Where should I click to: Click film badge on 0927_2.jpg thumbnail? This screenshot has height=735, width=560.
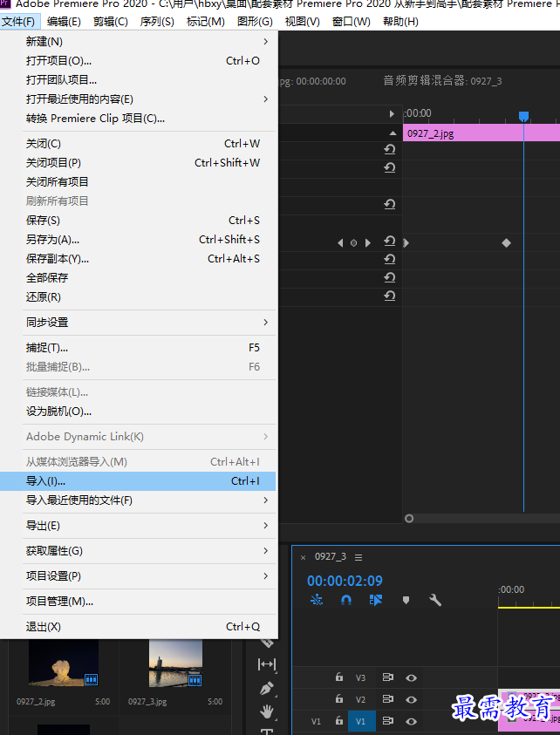(x=91, y=679)
